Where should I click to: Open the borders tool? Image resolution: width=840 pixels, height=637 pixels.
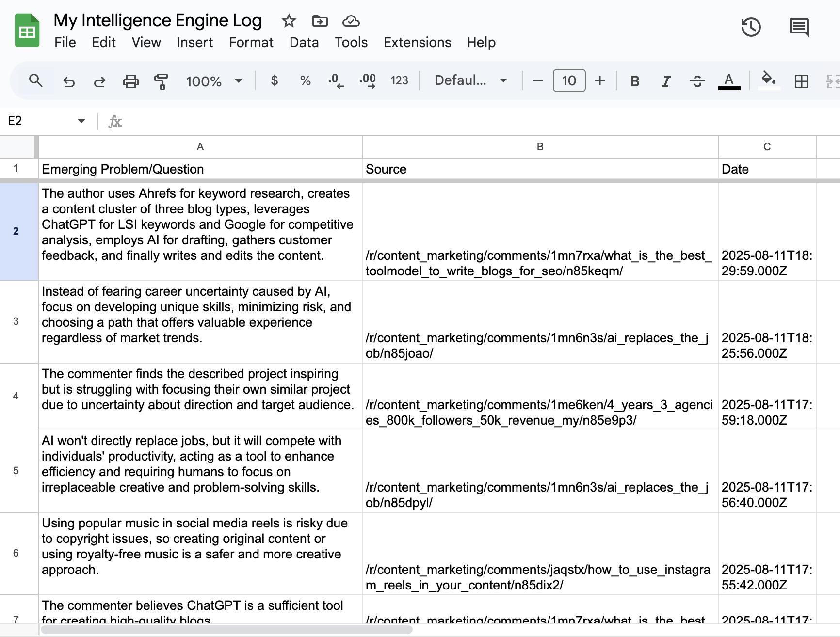(x=802, y=81)
